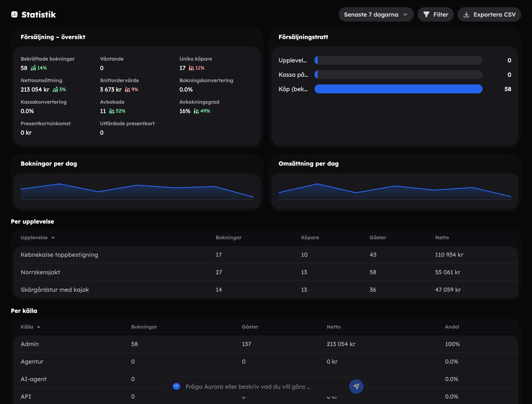This screenshot has width=532, height=404.
Task: Click the trend icon beside 49% Avbokningsgrad
Action: tap(196, 111)
